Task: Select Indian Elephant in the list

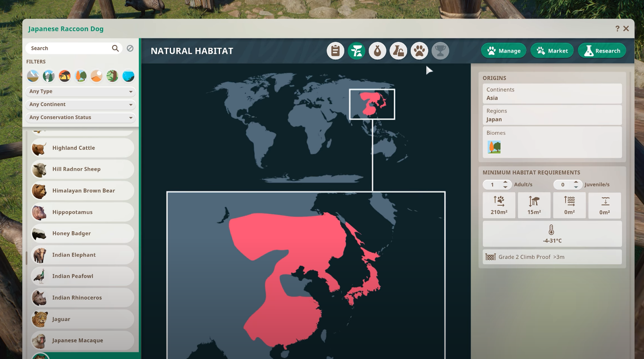Action: 82,255
